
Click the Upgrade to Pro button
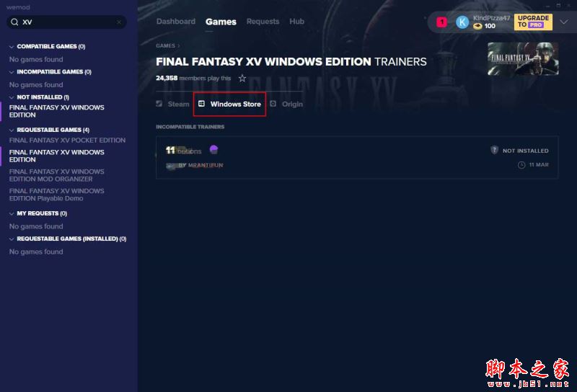[x=533, y=22]
